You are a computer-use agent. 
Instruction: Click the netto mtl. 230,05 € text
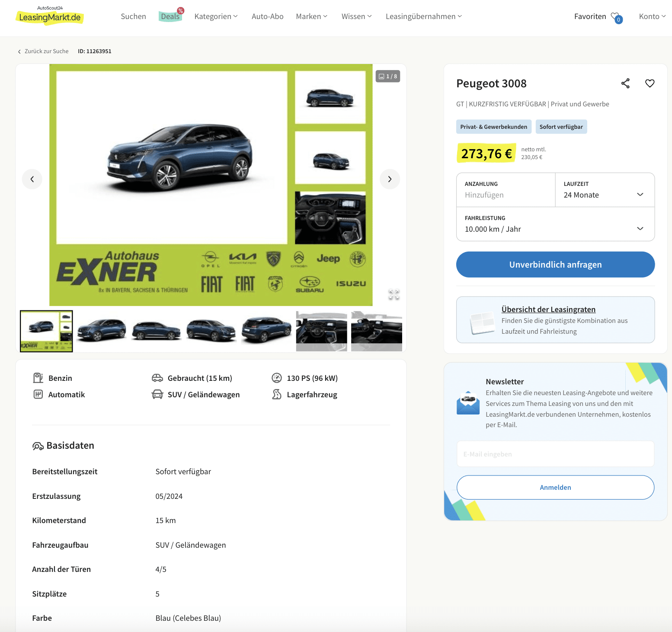point(534,153)
